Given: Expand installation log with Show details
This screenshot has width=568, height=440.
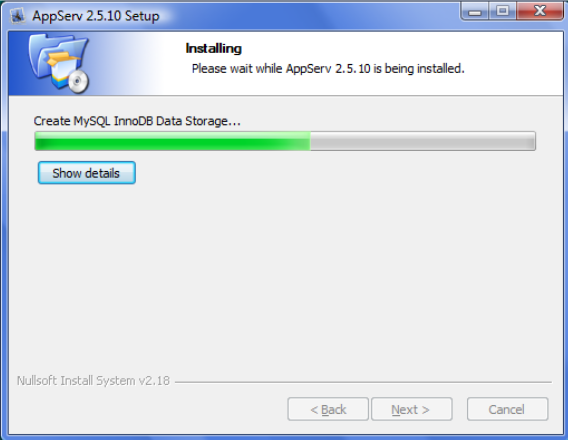Looking at the screenshot, I should tap(87, 173).
